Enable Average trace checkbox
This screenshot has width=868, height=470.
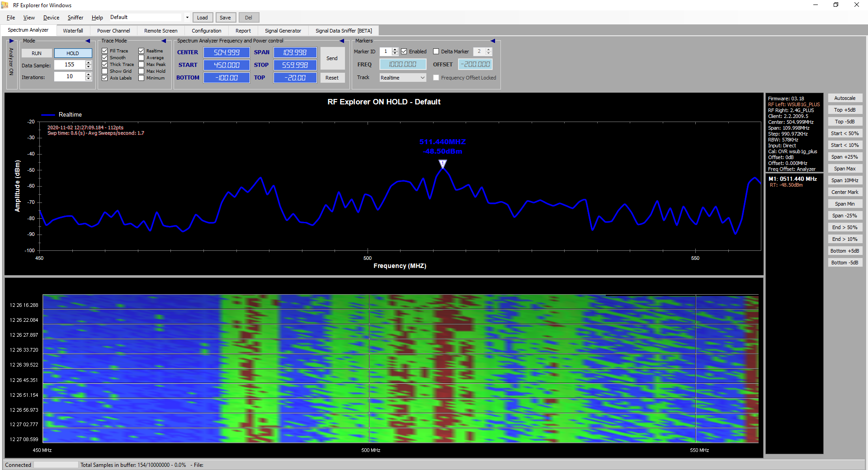142,58
